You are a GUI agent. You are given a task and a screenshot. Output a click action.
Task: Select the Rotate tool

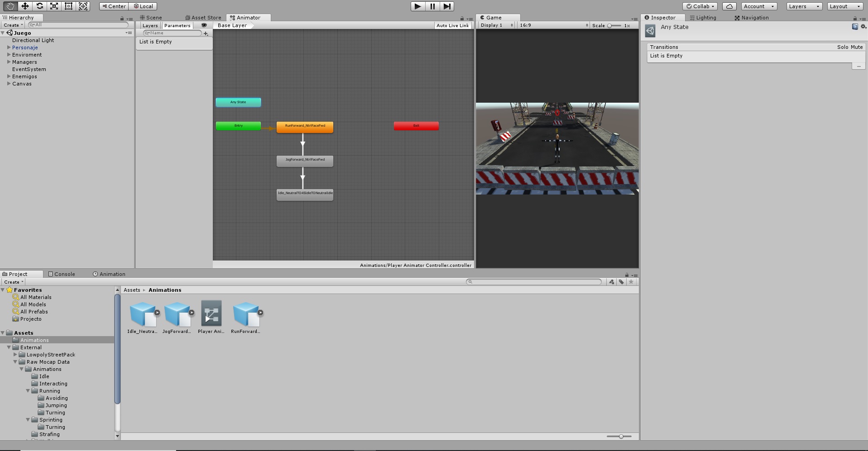[x=39, y=6]
